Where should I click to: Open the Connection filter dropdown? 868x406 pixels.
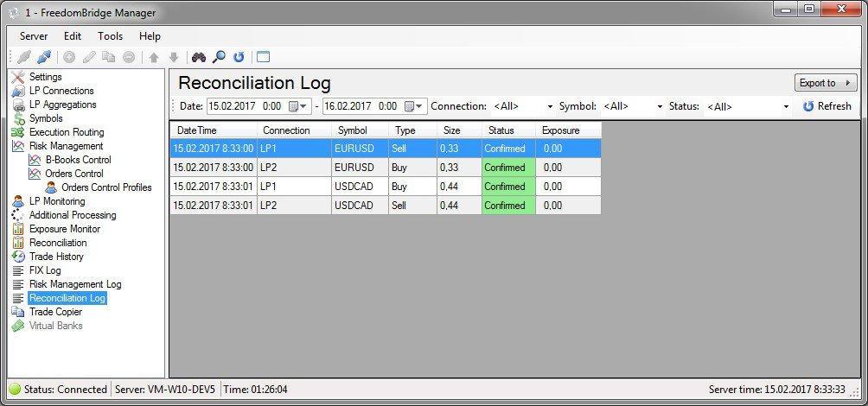522,106
